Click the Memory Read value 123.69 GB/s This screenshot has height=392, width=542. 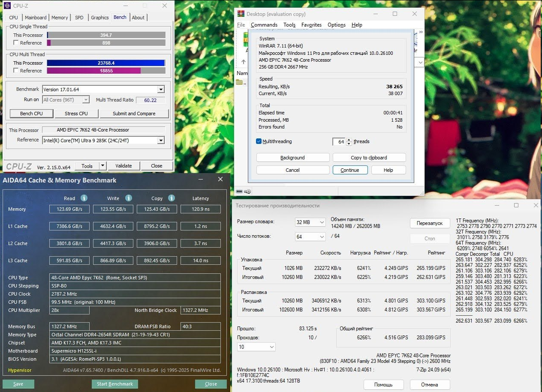(x=69, y=209)
